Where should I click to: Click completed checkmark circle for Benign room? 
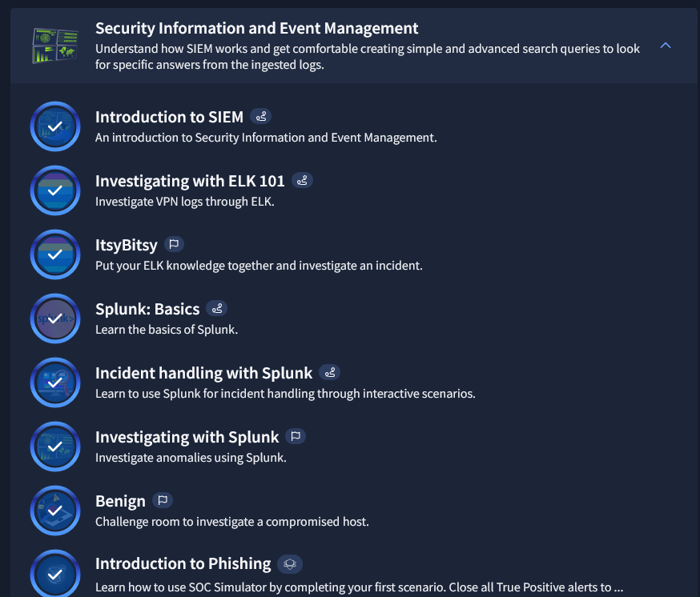pos(55,511)
